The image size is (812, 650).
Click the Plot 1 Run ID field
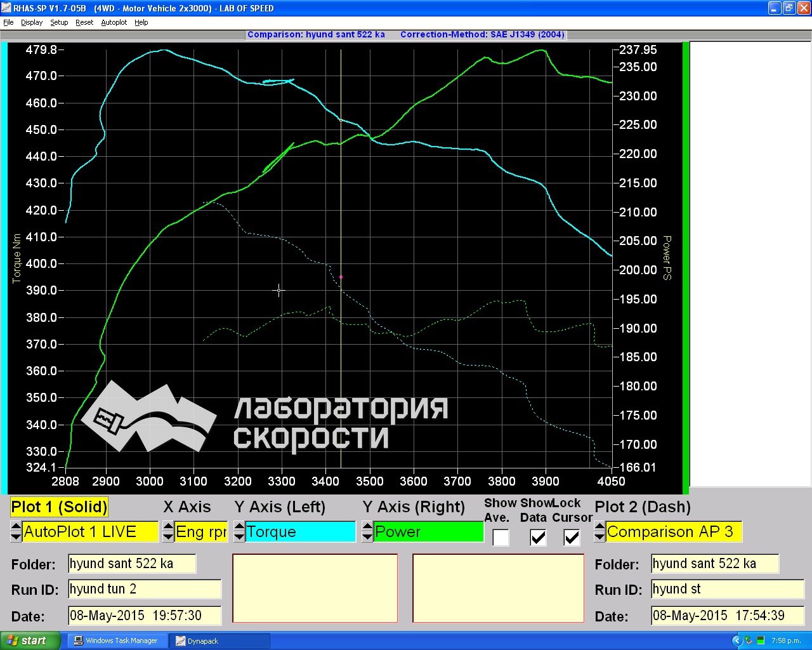pos(145,589)
